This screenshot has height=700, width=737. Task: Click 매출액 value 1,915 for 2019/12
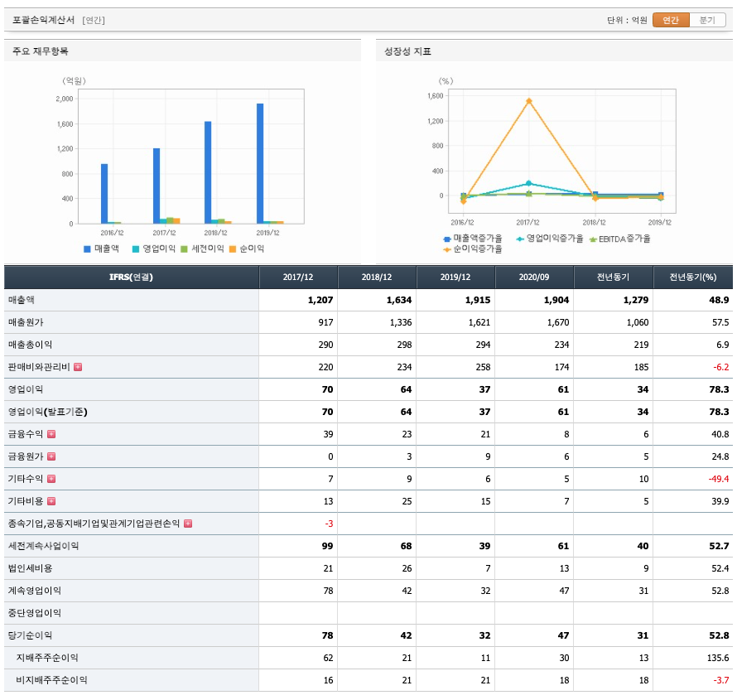click(478, 300)
